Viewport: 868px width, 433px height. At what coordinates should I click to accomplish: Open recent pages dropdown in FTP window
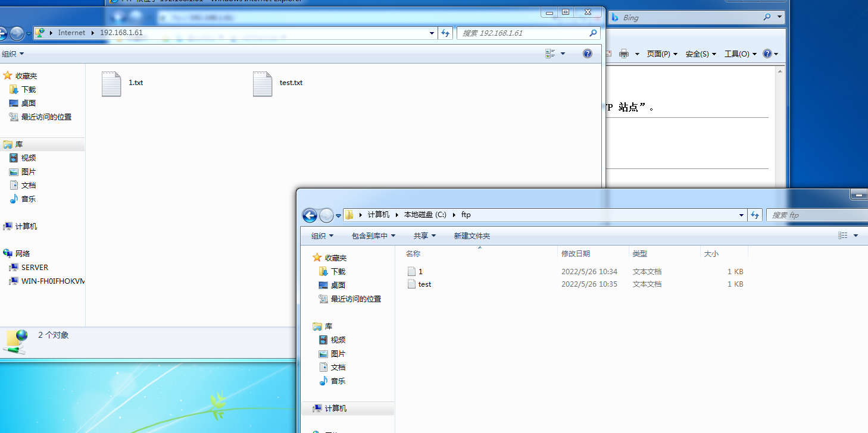29,33
